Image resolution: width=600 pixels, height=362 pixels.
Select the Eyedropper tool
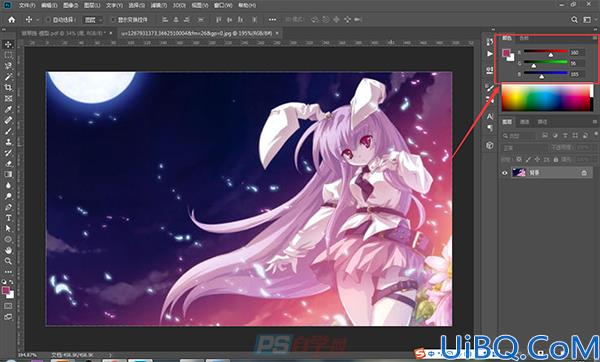8,109
